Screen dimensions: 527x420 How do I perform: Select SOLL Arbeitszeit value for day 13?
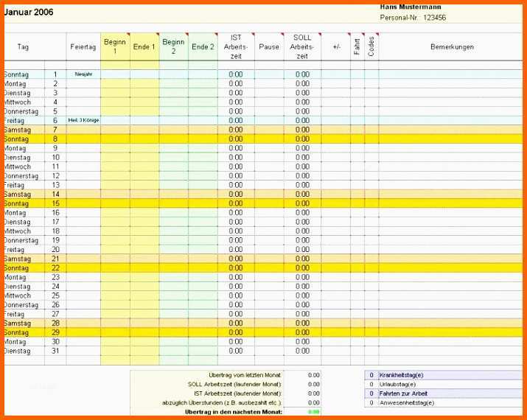tap(302, 185)
